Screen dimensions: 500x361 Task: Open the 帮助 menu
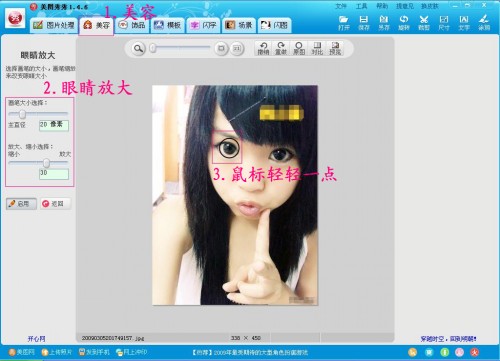tap(382, 6)
